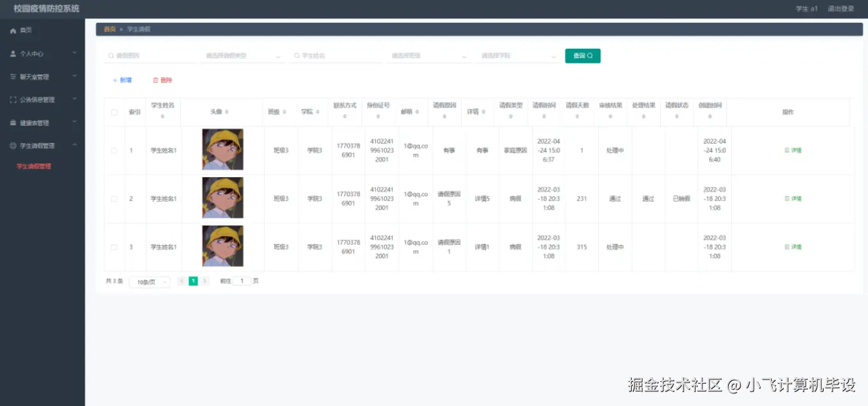Expand the 健康表管理 sidebar menu
This screenshot has width=868, height=406.
42,123
